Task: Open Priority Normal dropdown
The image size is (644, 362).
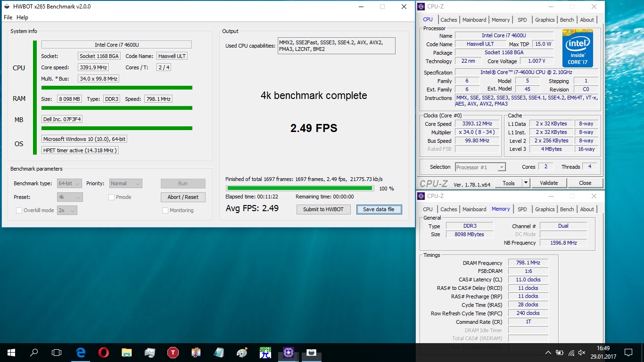Action: pos(126,183)
